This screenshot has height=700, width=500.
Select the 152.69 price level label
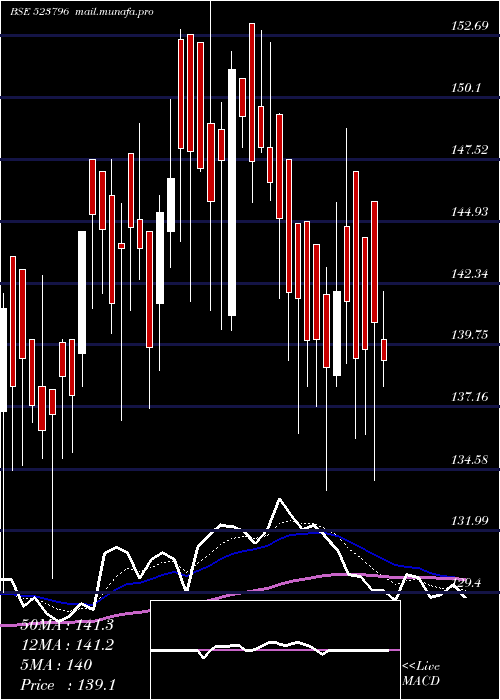point(470,26)
